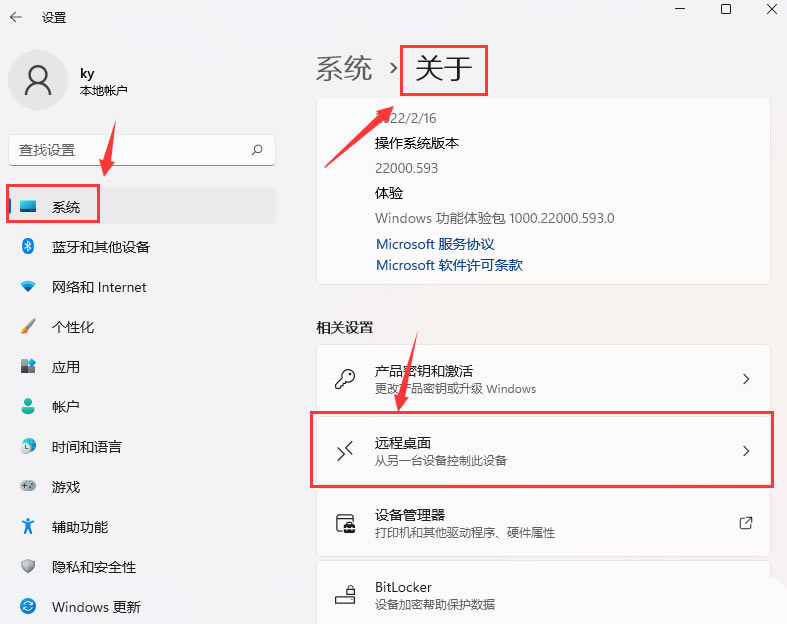Click the ky 本地帐户 profile name
This screenshot has height=624, width=787.
pos(103,82)
